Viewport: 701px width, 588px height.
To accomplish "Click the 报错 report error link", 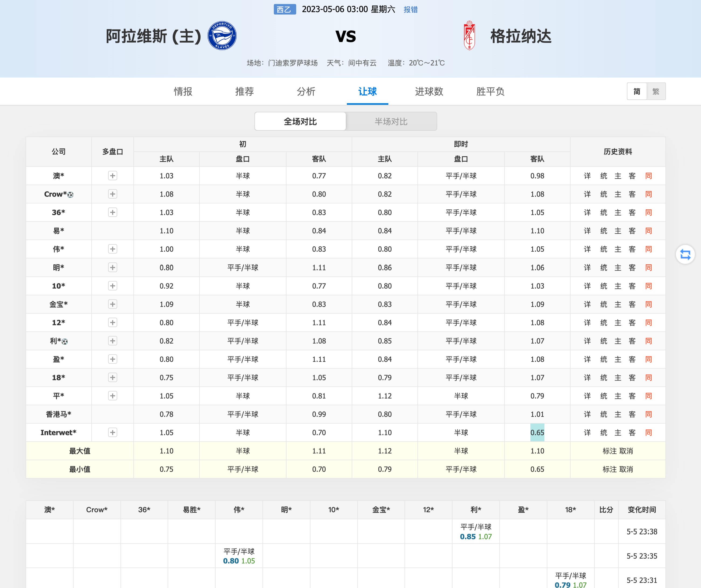I will [x=410, y=9].
